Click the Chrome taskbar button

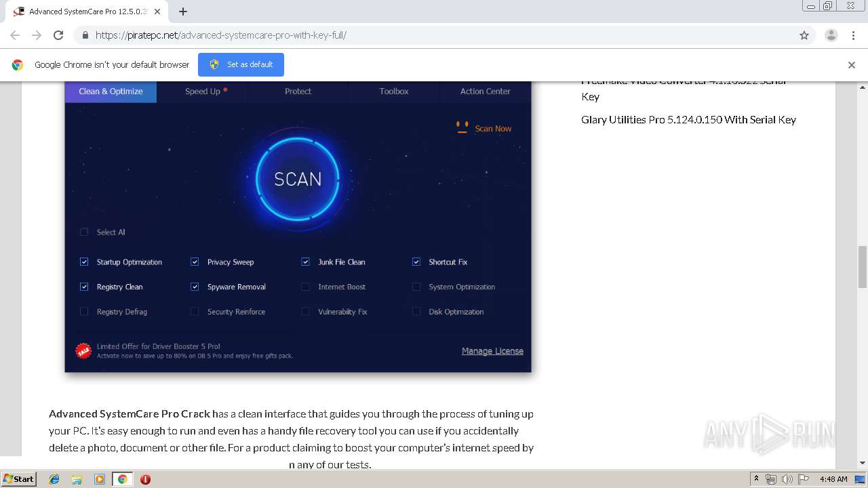(122, 479)
